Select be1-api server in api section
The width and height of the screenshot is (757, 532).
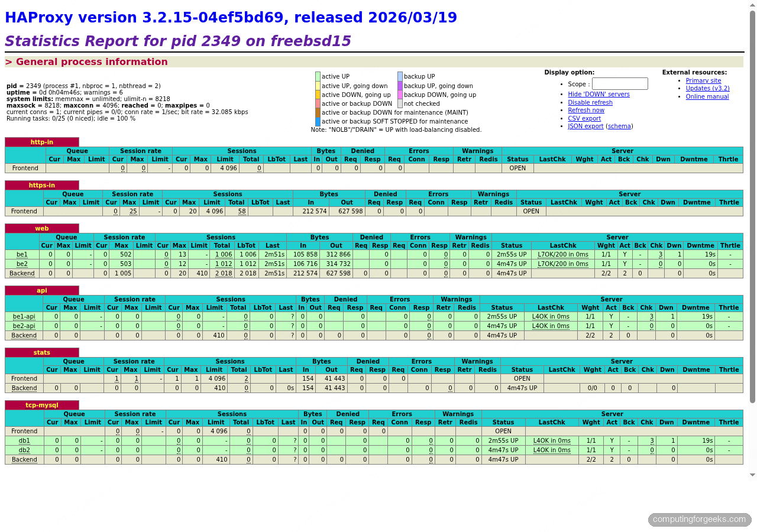(x=24, y=317)
